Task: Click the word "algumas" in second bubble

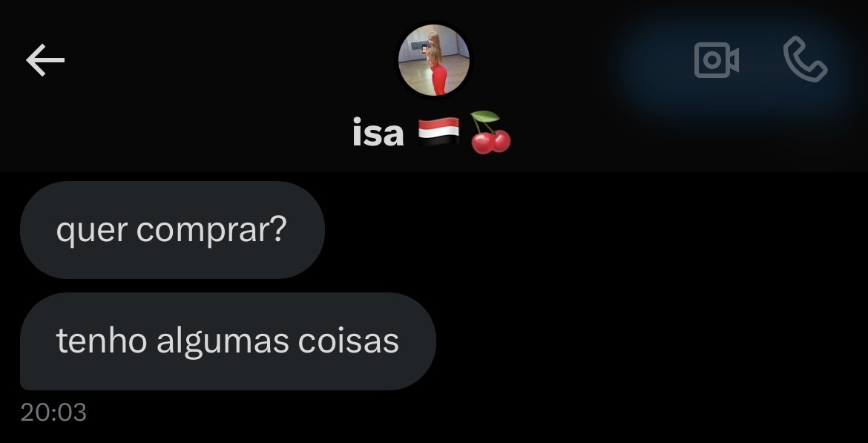Action: tap(223, 342)
